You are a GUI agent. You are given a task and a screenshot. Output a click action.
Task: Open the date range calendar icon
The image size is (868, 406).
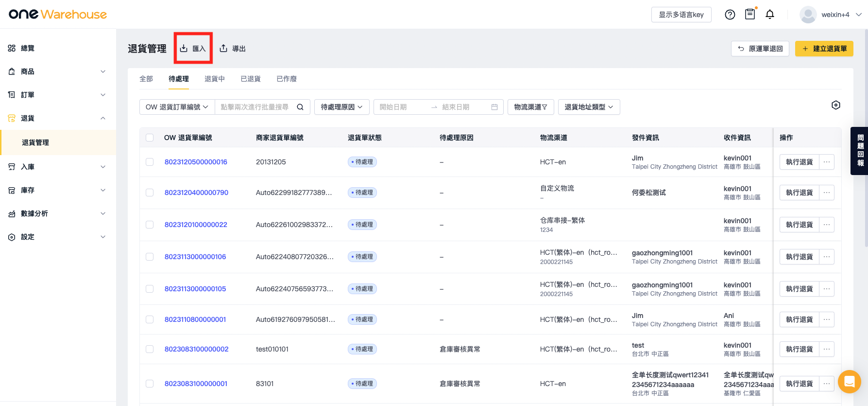pos(494,107)
